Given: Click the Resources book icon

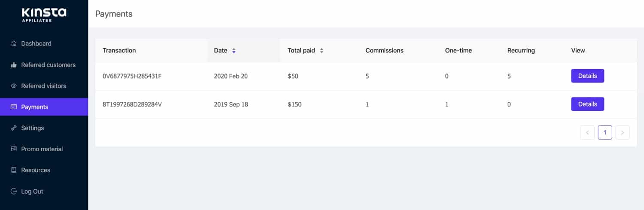Looking at the screenshot, I should tap(14, 170).
